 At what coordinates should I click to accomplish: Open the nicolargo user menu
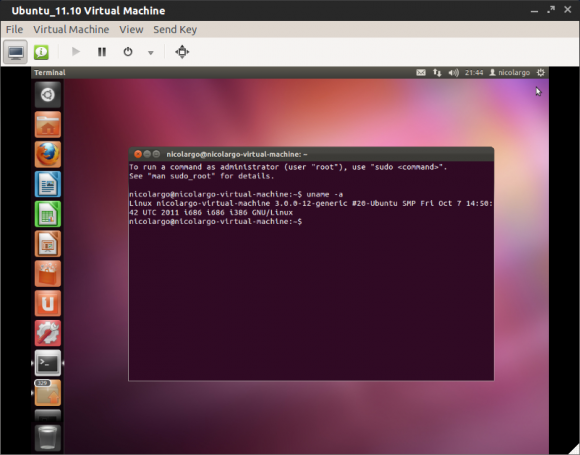[509, 73]
